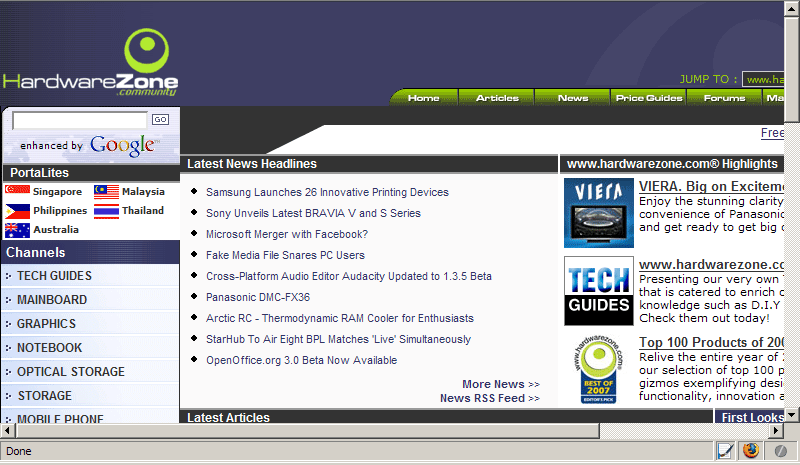Open the Articles navigation tab

(497, 97)
